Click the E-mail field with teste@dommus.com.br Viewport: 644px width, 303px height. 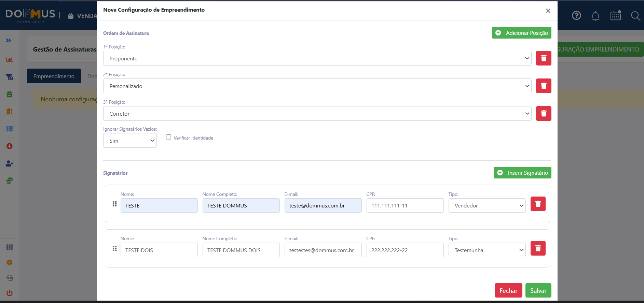tap(323, 205)
